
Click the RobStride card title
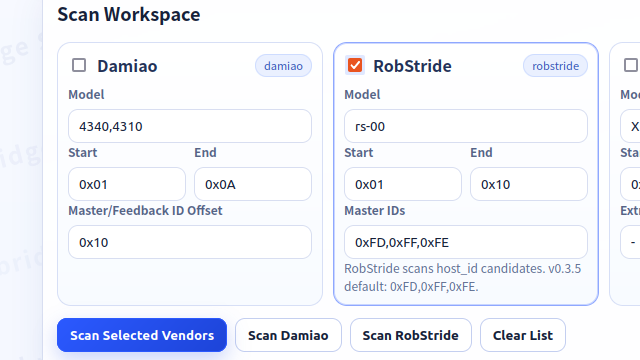pyautogui.click(x=412, y=66)
